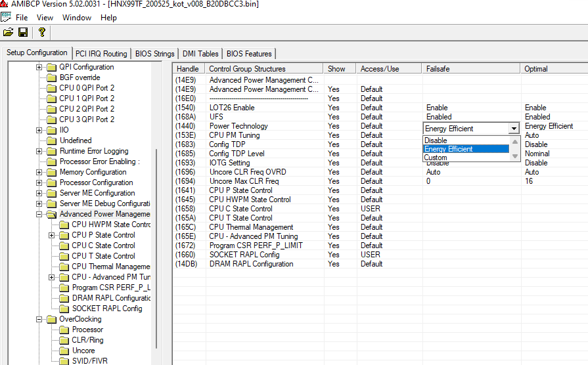Open the Help menu

pos(108,18)
